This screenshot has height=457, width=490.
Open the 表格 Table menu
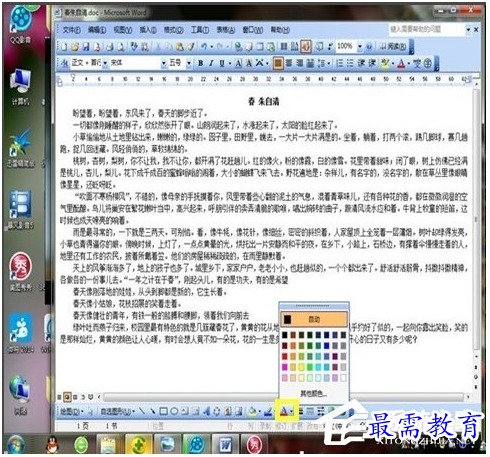point(226,30)
